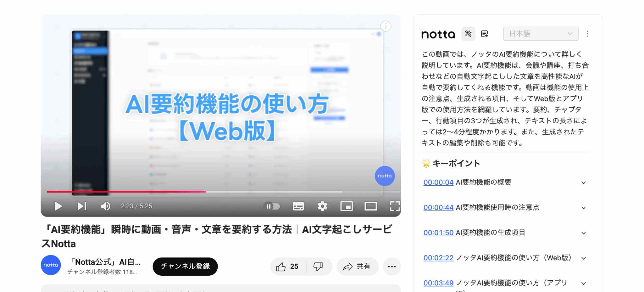Click the video timestamp 2:23 / 5:25
This screenshot has width=644, height=292.
[x=136, y=206]
